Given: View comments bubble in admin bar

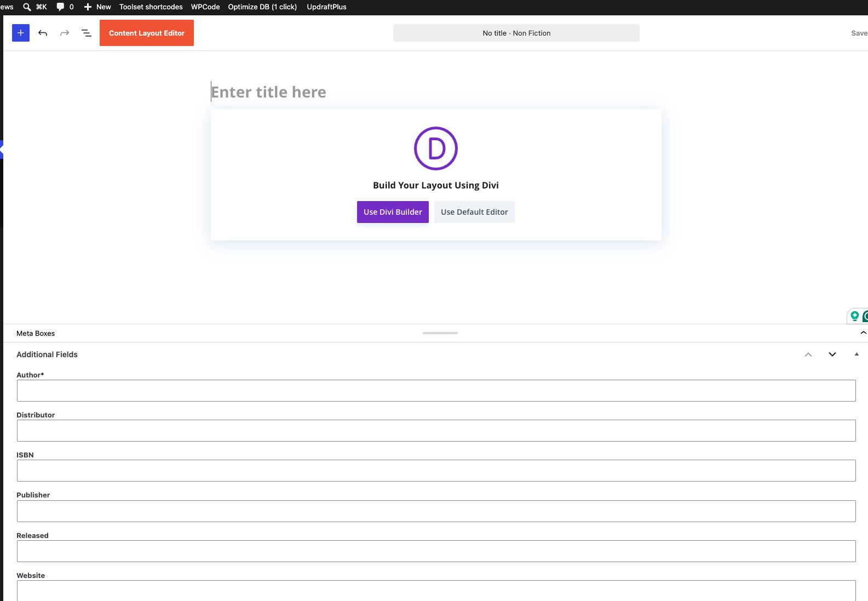Looking at the screenshot, I should pyautogui.click(x=65, y=7).
